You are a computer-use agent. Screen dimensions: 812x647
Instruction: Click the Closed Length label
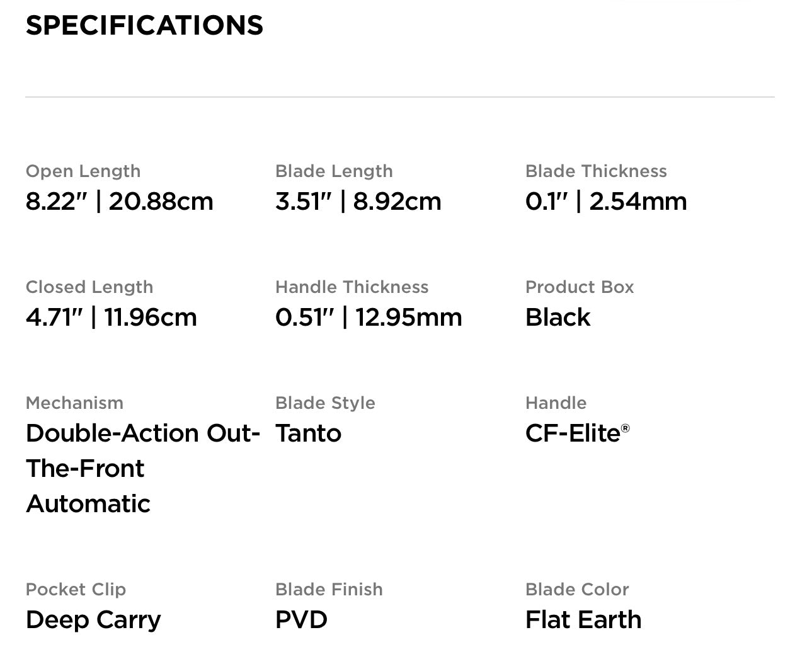coord(89,287)
